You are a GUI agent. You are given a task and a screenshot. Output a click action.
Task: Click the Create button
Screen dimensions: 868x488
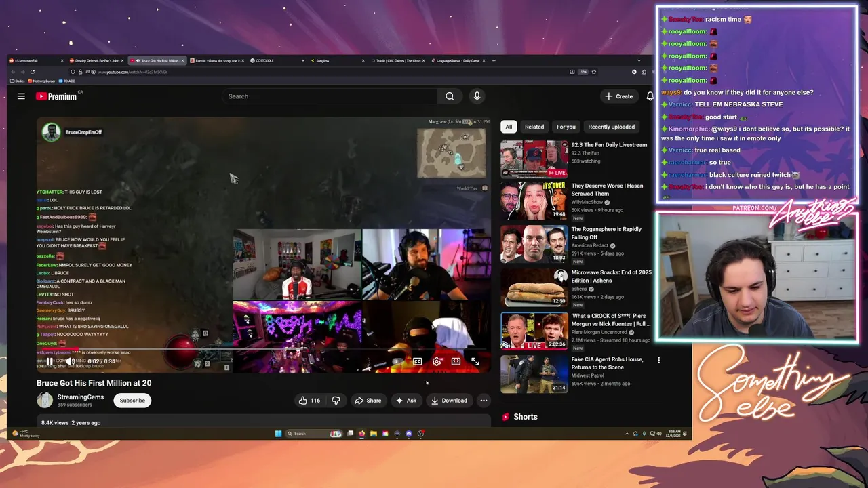(x=618, y=96)
